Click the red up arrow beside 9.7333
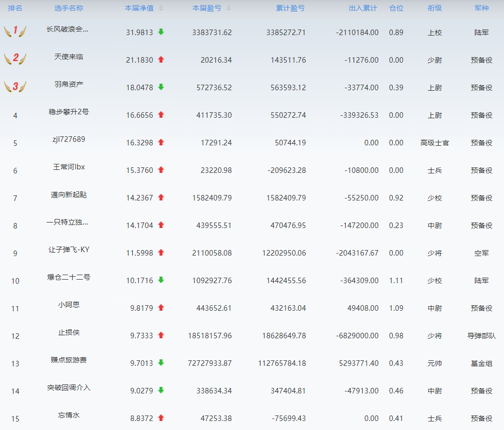Image resolution: width=504 pixels, height=430 pixels. 161,335
